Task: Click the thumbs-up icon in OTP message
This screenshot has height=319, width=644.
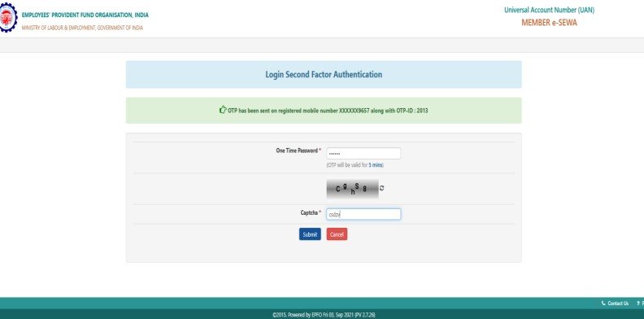Action: (x=223, y=110)
